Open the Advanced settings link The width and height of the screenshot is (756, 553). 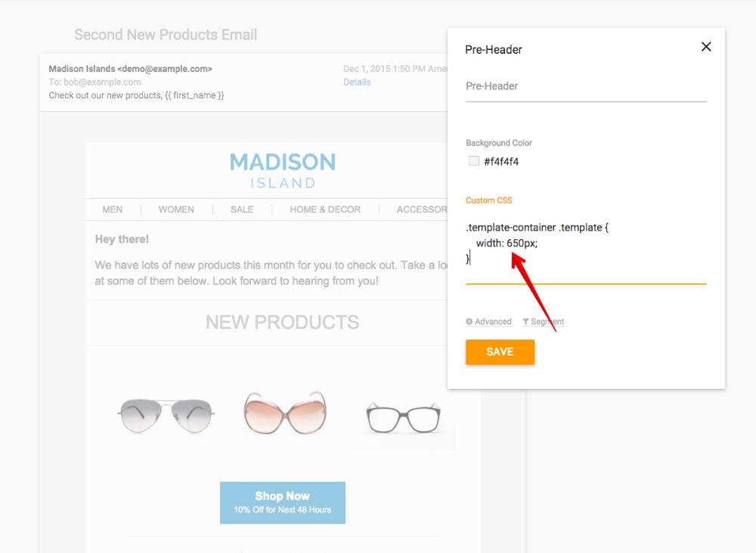pos(493,322)
